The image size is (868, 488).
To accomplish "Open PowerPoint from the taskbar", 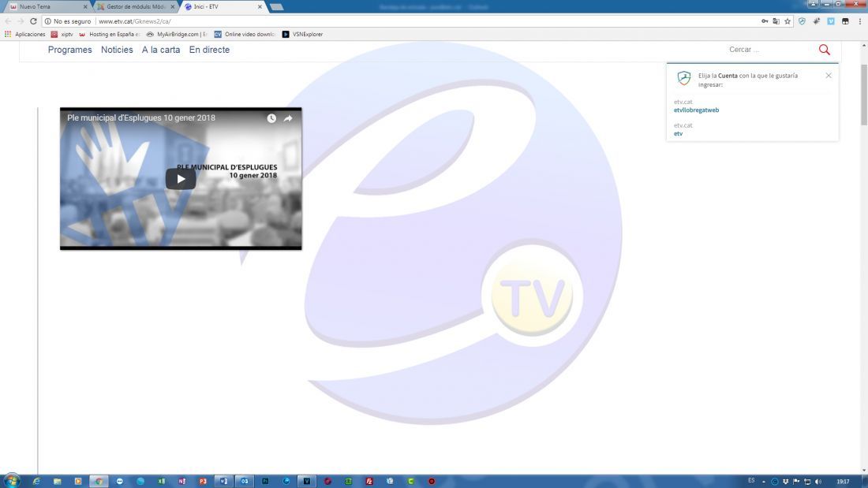I will [203, 482].
